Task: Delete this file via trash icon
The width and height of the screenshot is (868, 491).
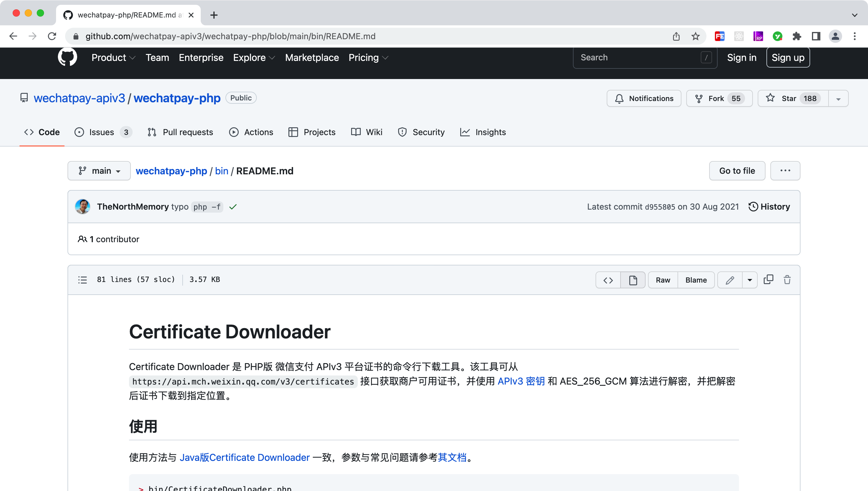Action: 787,280
